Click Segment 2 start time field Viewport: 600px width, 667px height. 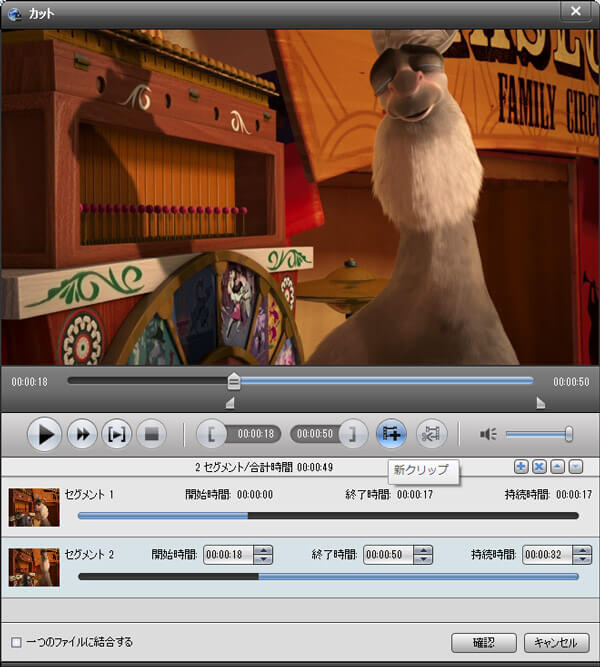pyautogui.click(x=229, y=555)
